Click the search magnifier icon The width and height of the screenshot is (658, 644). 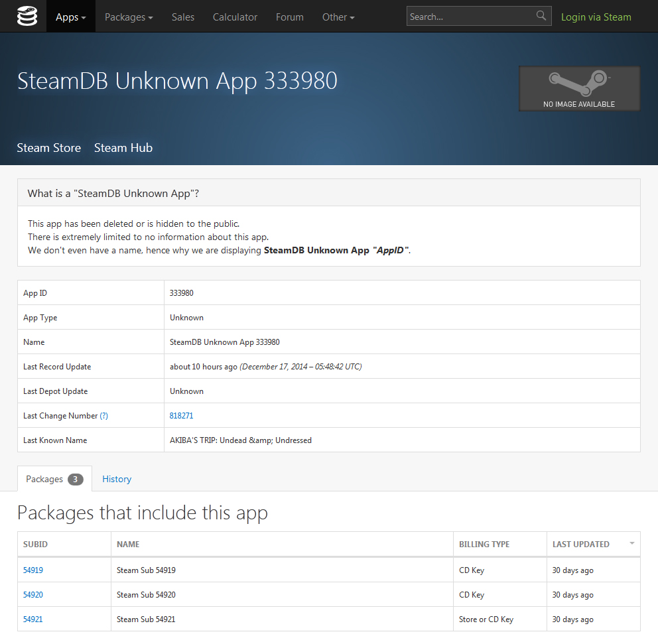[x=541, y=16]
